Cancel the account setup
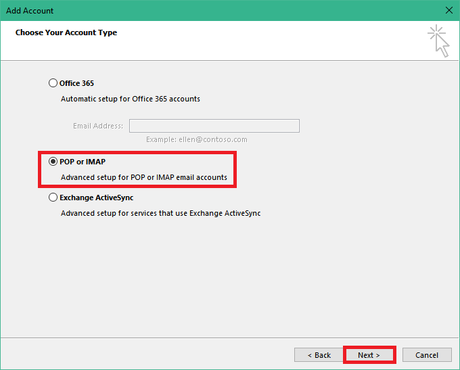 (x=427, y=355)
